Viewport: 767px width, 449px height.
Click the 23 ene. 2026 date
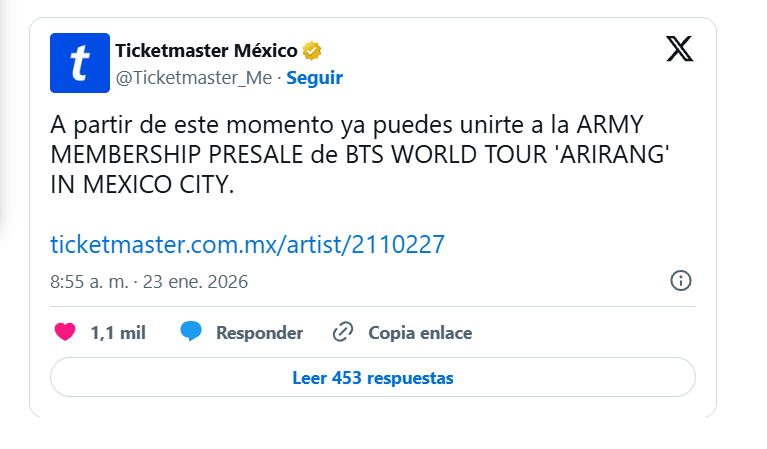pos(194,282)
